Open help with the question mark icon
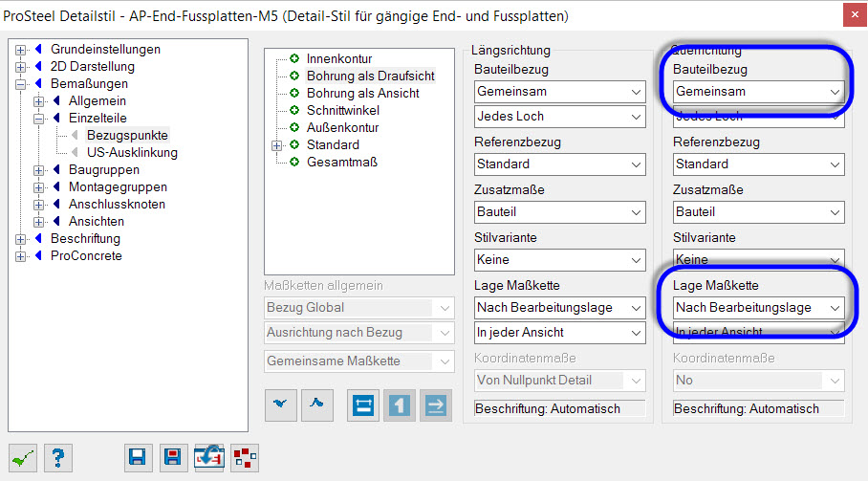The image size is (868, 481). click(58, 458)
